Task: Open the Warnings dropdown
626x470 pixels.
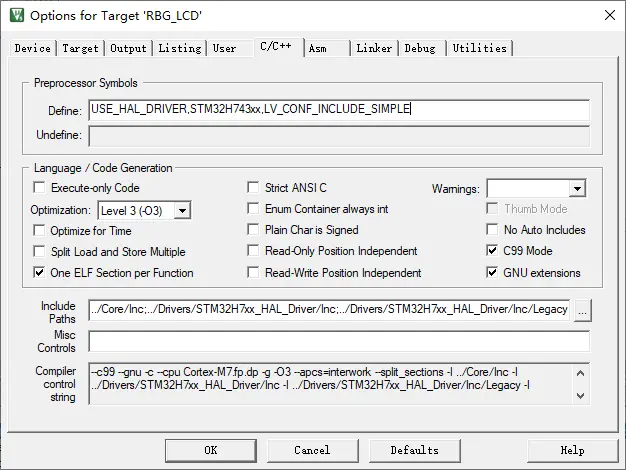Action: click(577, 188)
